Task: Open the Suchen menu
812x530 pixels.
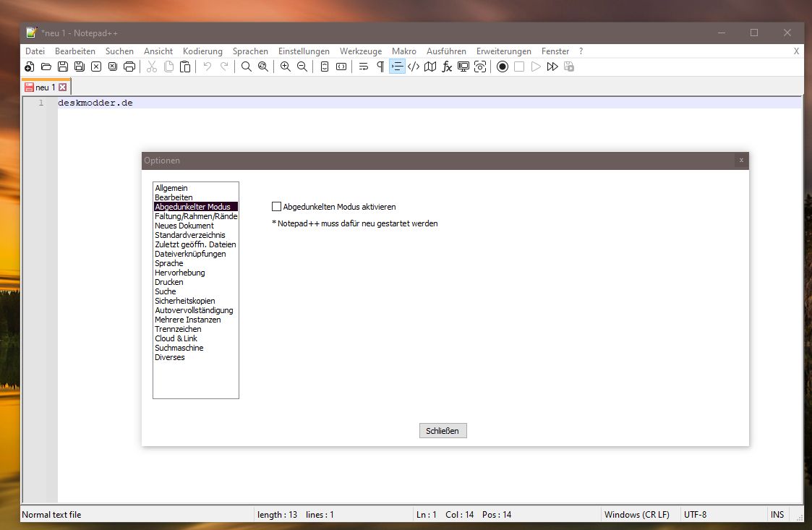Action: (119, 51)
